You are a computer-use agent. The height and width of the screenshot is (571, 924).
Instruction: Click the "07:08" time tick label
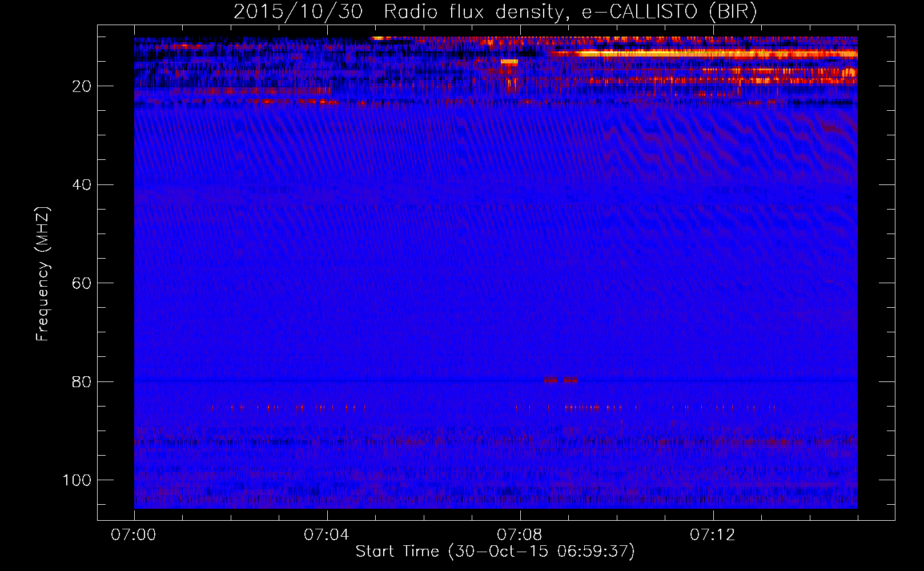520,535
